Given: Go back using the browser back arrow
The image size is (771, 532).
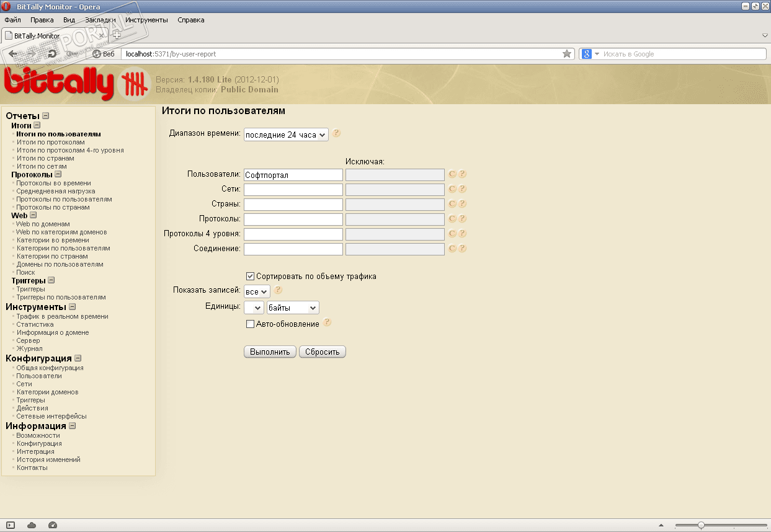Looking at the screenshot, I should [12, 54].
